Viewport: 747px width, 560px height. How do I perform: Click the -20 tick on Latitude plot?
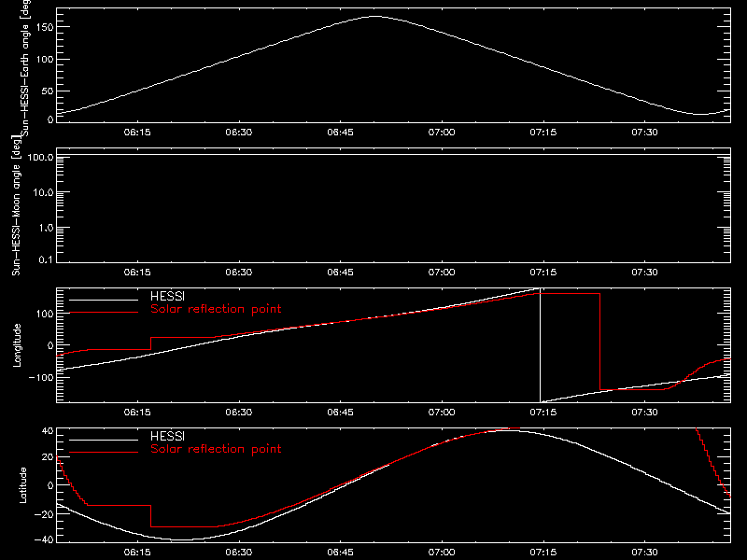pos(44,514)
